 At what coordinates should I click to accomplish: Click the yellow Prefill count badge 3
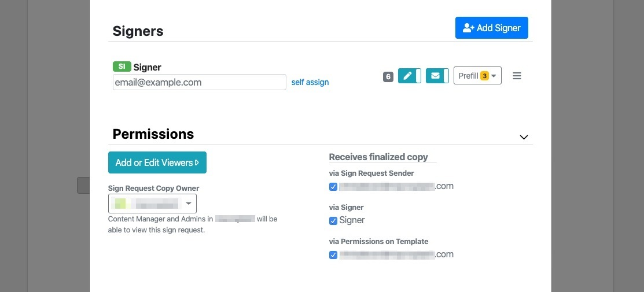pos(484,76)
